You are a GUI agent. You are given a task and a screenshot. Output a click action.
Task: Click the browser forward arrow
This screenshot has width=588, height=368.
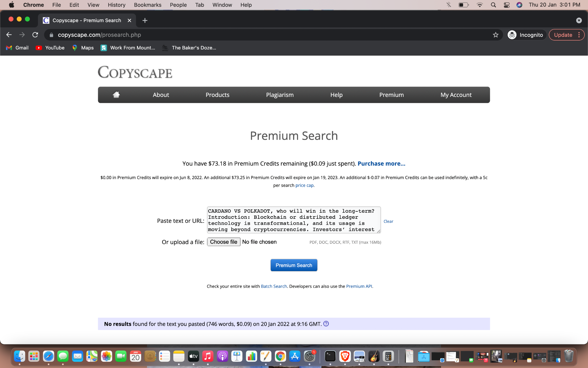tap(22, 35)
